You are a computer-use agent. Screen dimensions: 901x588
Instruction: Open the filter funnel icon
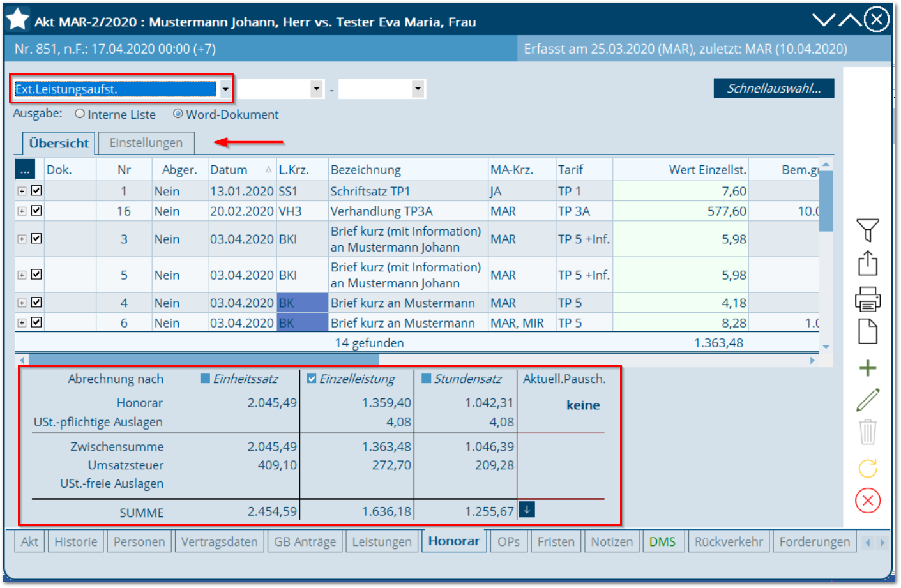[867, 230]
